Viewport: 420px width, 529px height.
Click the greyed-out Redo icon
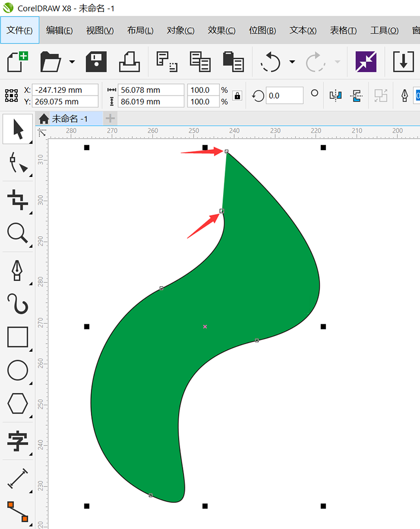316,62
